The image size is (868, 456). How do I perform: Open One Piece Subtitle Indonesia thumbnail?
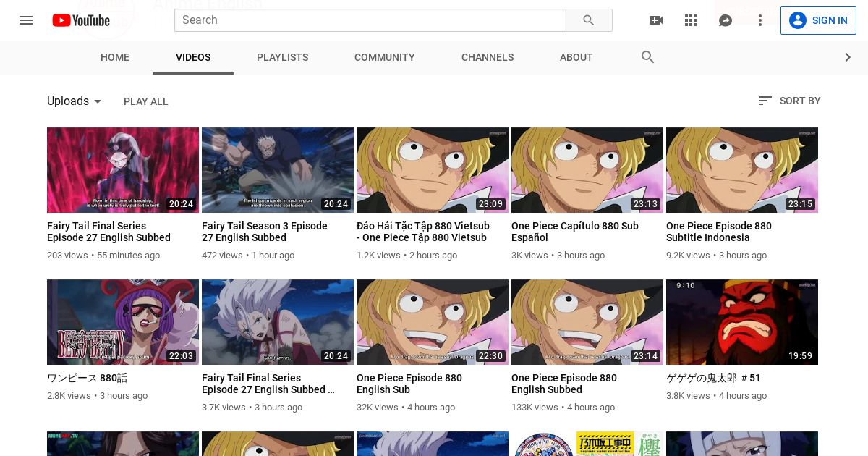pos(742,170)
